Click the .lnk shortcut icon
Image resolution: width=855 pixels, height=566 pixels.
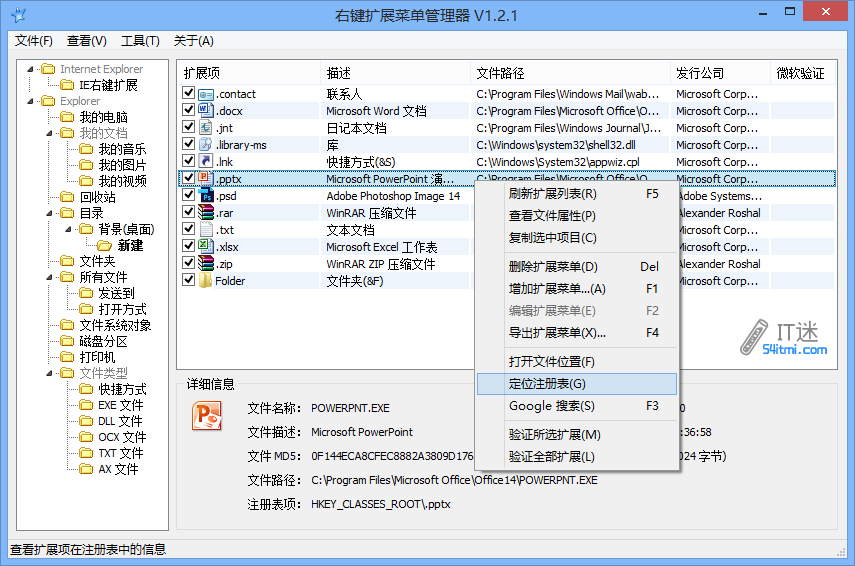click(x=206, y=162)
